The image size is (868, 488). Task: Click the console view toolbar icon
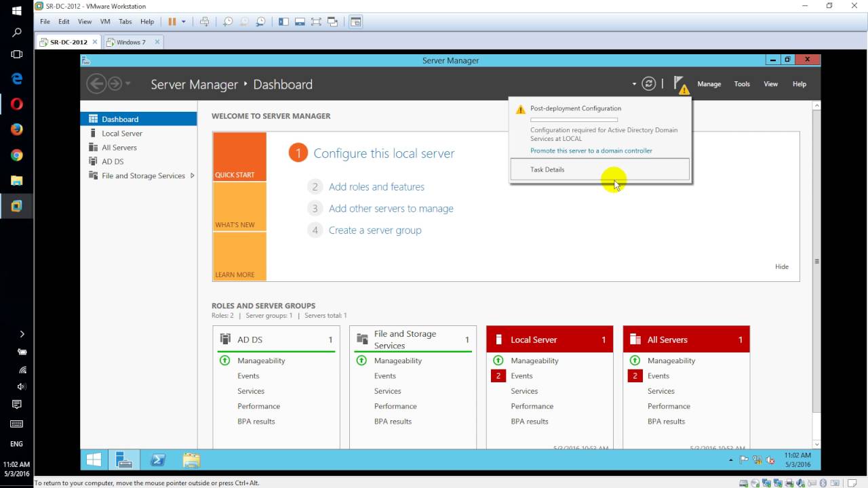point(356,22)
